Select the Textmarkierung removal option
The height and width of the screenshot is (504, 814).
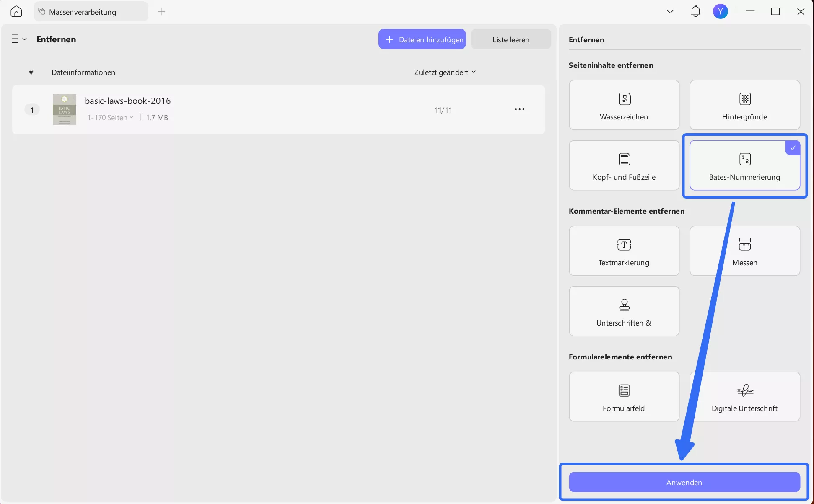pyautogui.click(x=624, y=251)
